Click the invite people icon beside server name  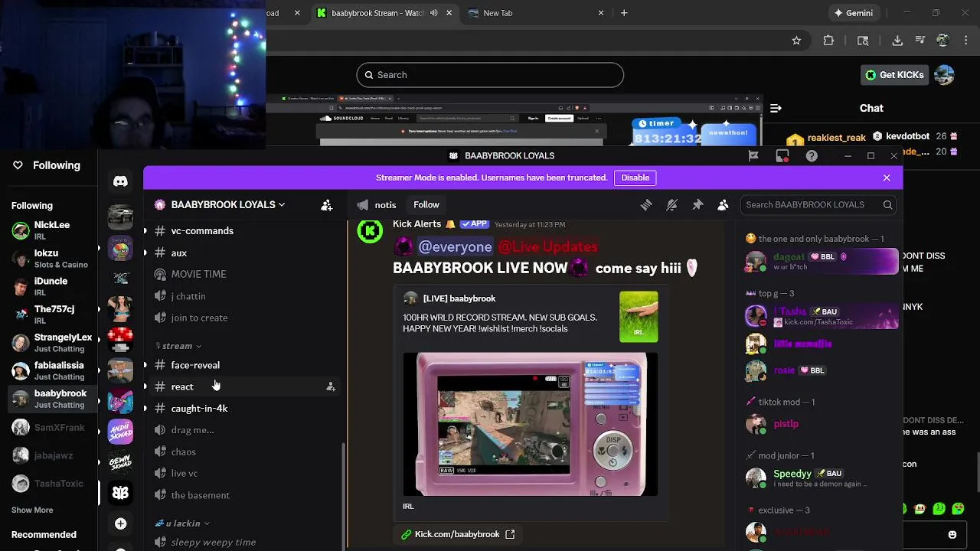pyautogui.click(x=327, y=205)
